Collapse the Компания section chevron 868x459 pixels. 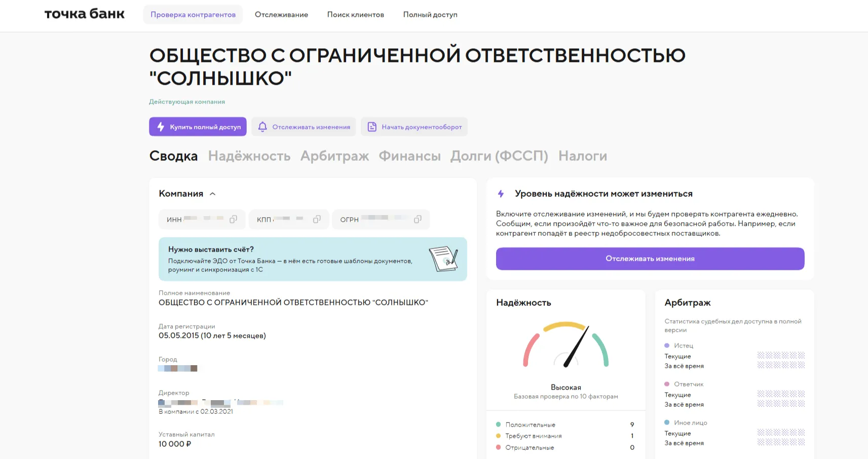pyautogui.click(x=213, y=194)
